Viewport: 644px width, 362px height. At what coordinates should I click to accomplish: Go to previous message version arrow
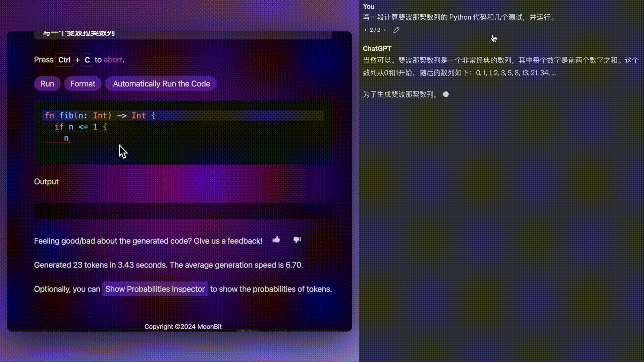[365, 30]
